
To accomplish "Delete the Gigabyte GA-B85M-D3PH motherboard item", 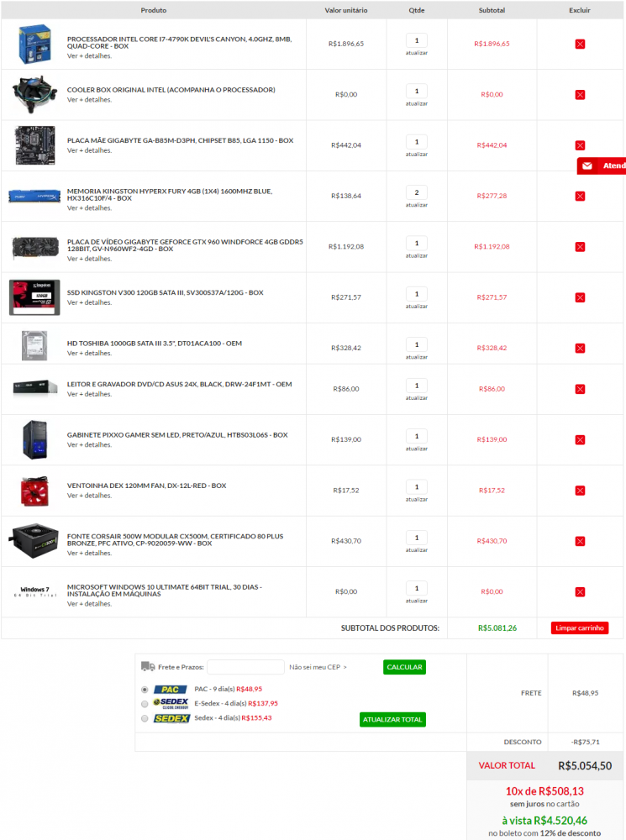I will tap(580, 145).
